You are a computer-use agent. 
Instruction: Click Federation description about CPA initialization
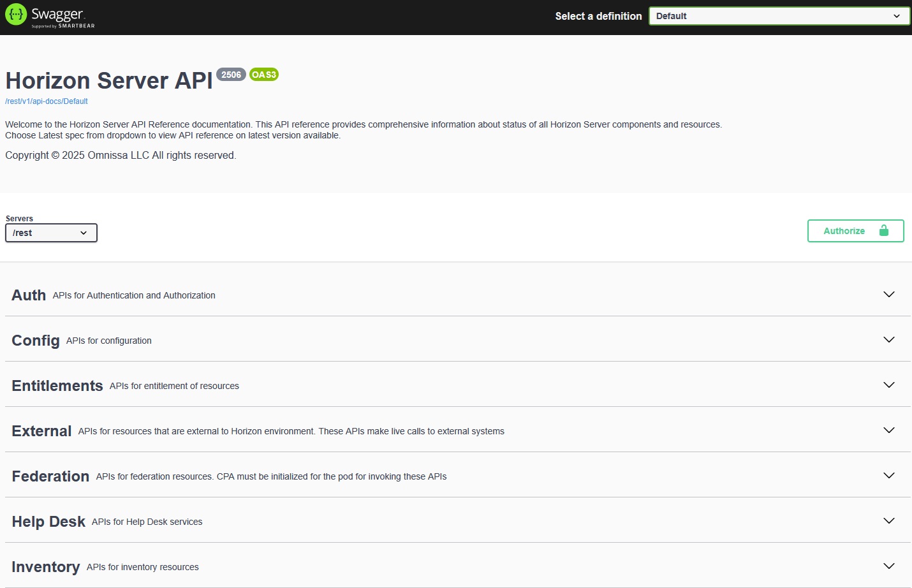click(x=271, y=476)
